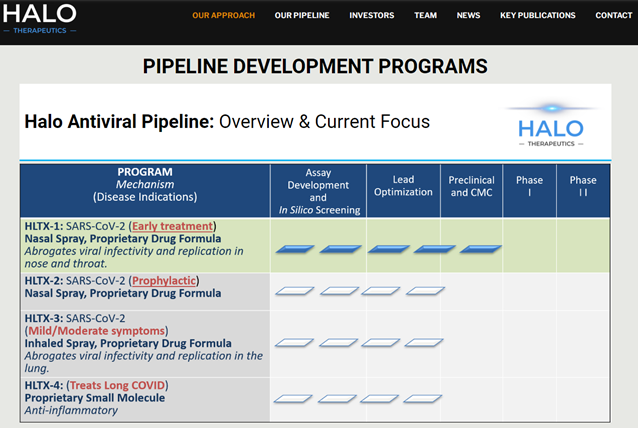638x428 pixels.
Task: Click the last blue HLTX-1 bar under Preclinical
Action: [480, 249]
